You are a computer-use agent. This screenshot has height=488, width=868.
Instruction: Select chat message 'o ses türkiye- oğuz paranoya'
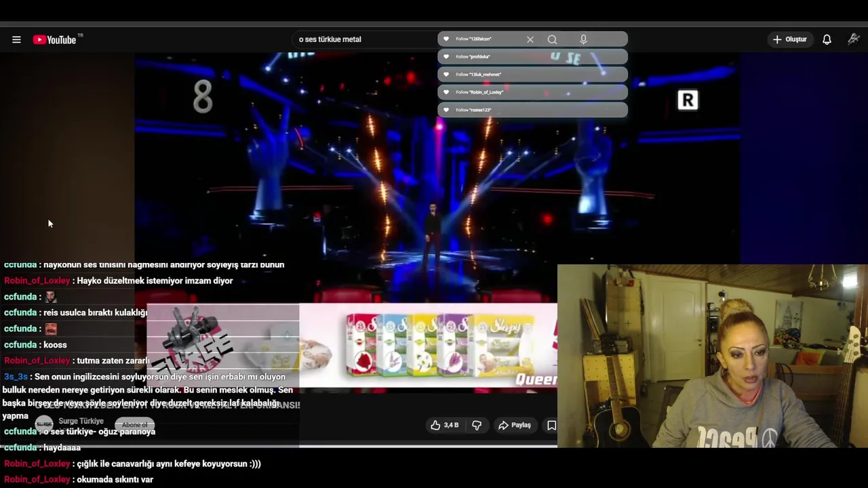click(x=99, y=432)
